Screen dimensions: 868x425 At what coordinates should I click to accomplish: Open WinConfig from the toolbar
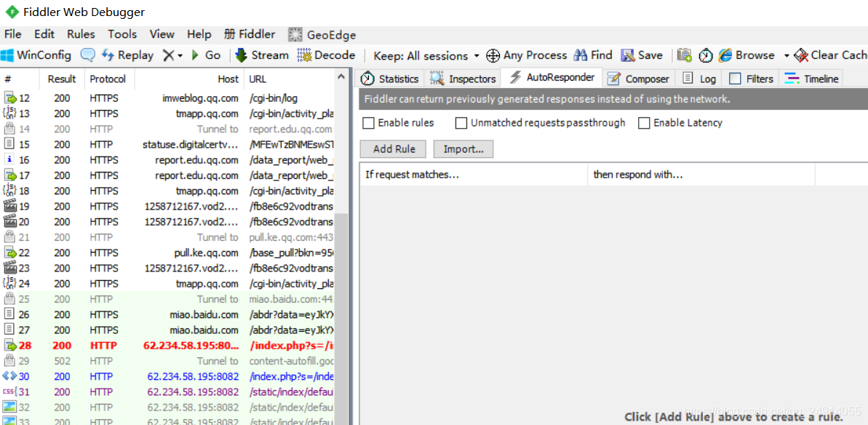tap(36, 55)
